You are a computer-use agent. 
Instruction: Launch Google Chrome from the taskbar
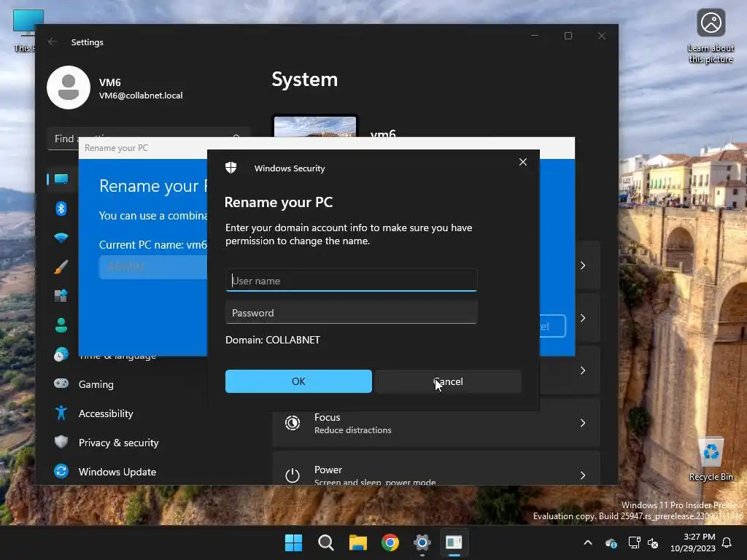[390, 542]
